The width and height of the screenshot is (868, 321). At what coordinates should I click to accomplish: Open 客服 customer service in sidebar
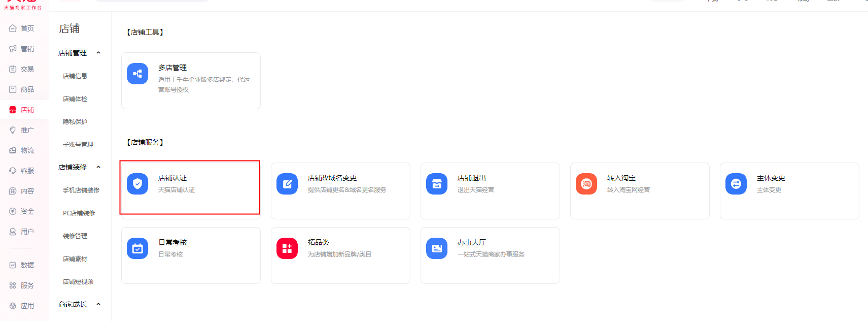pyautogui.click(x=22, y=171)
